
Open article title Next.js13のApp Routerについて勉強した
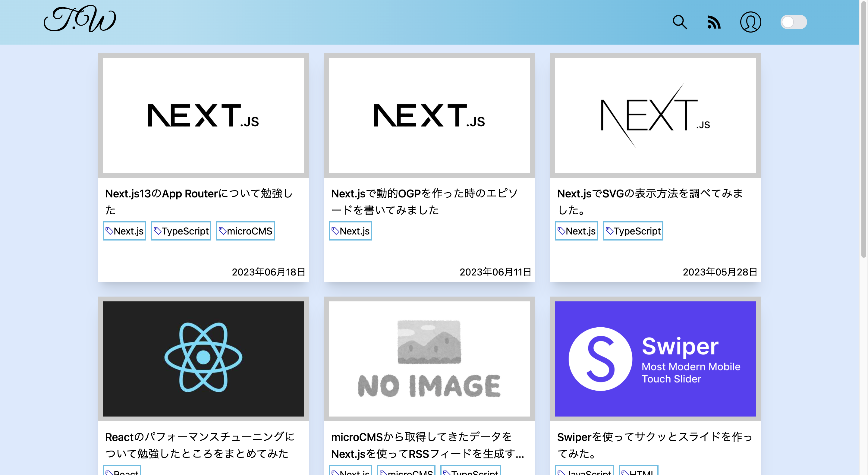coord(199,201)
